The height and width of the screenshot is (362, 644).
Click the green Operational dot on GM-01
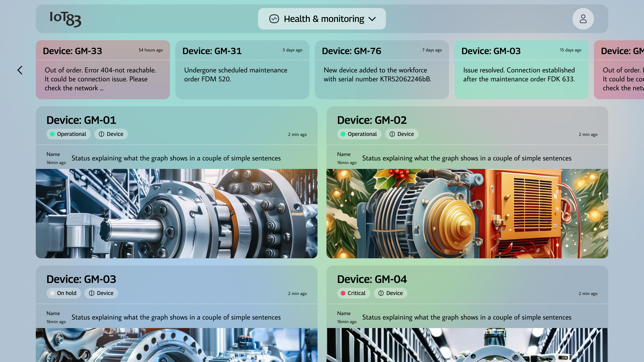pyautogui.click(x=52, y=134)
